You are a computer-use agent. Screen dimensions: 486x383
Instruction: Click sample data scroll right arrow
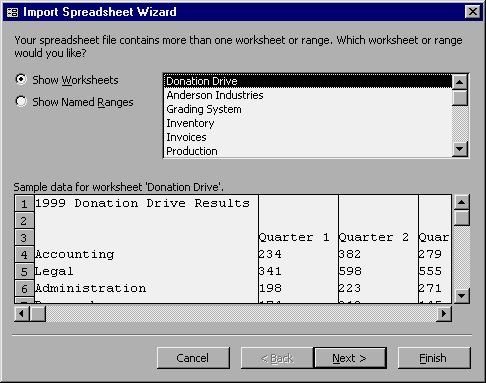pyautogui.click(x=444, y=314)
